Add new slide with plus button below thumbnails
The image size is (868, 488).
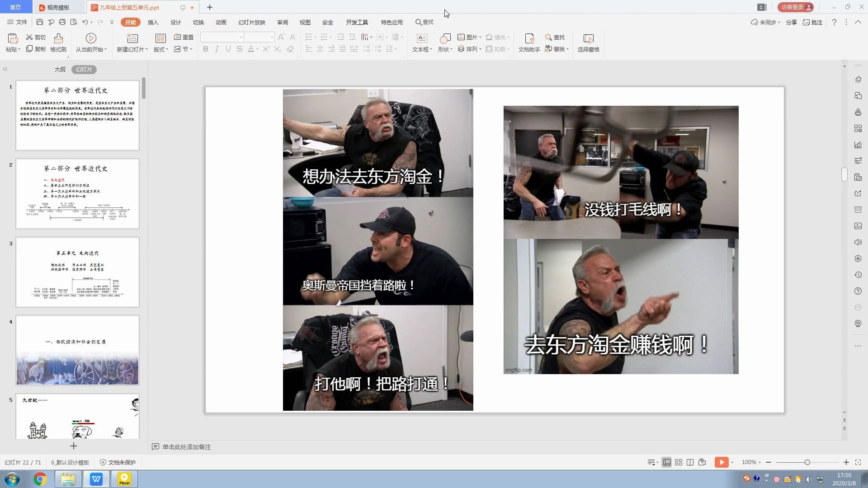click(74, 446)
